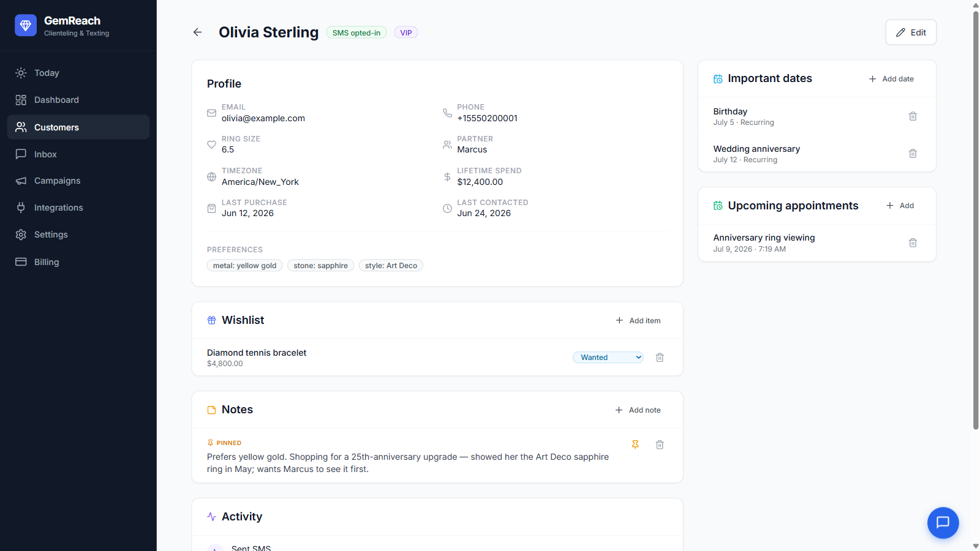The width and height of the screenshot is (980, 551).
Task: Add a new important date
Action: coord(891,79)
